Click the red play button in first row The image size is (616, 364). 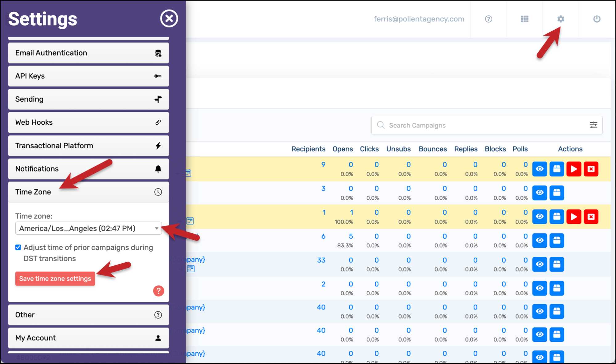[x=573, y=169]
